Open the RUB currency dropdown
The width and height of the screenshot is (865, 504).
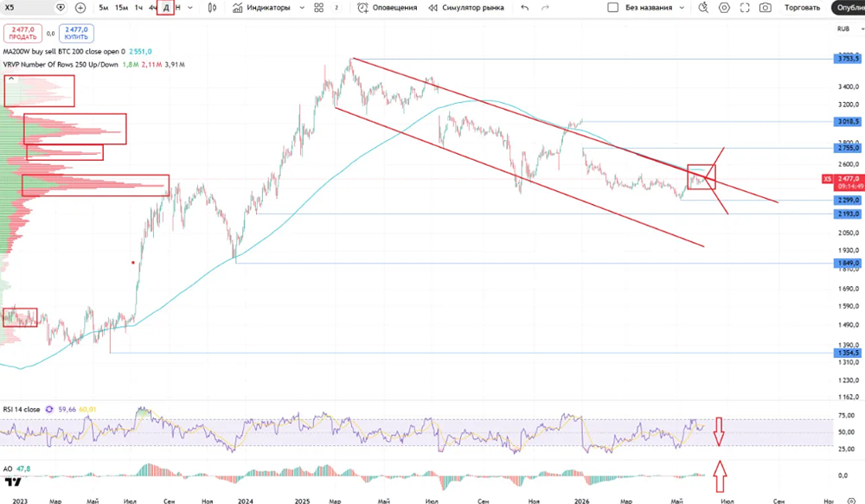click(x=849, y=29)
